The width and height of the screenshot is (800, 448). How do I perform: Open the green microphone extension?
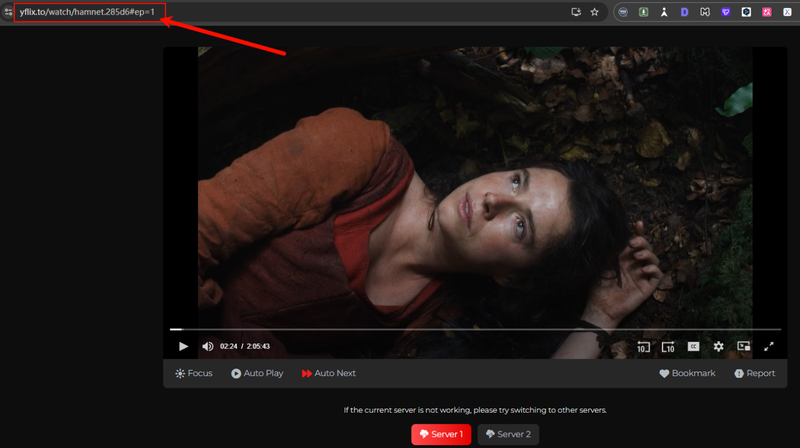coord(643,12)
